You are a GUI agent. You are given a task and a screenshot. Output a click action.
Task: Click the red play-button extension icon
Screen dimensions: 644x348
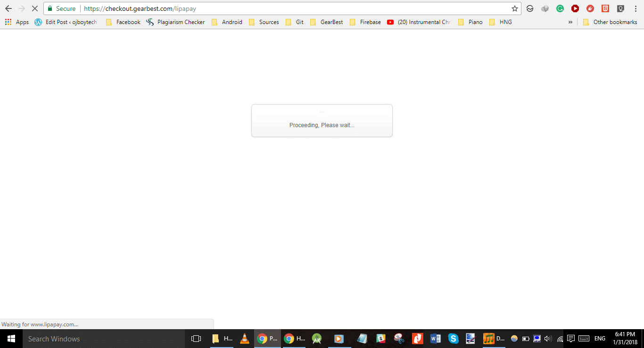coord(575,8)
